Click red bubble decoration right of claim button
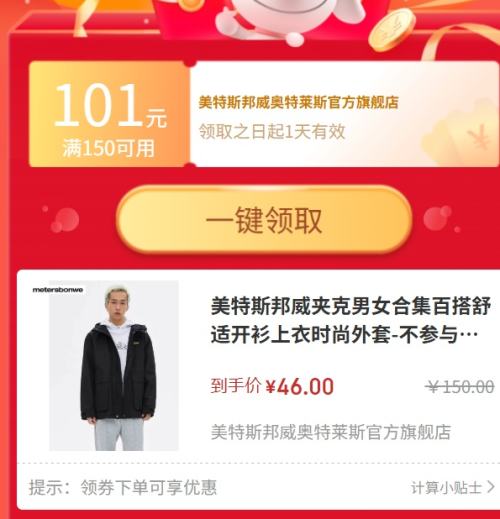Viewport: 500px width, 519px height. [x=440, y=219]
